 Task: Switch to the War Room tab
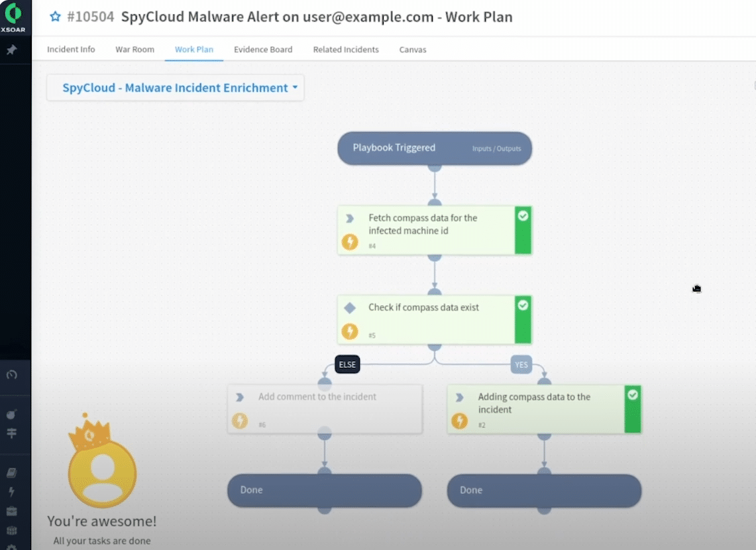[x=135, y=49]
